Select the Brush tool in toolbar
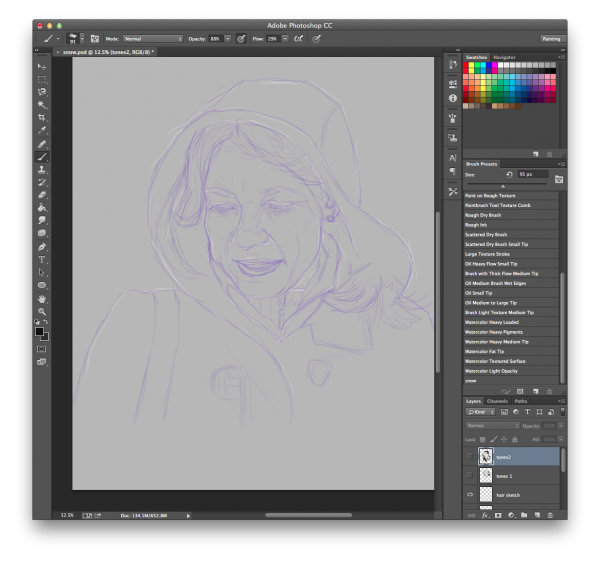 42,156
